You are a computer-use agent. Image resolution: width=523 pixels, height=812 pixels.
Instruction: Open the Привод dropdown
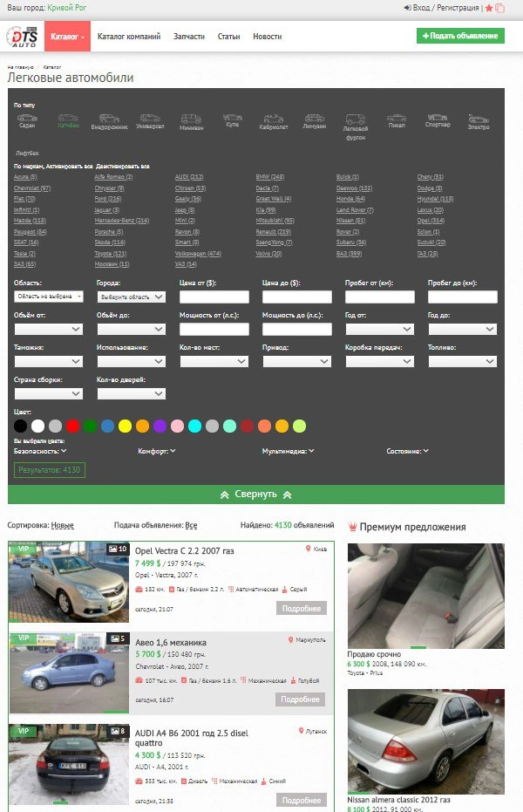[x=297, y=361]
